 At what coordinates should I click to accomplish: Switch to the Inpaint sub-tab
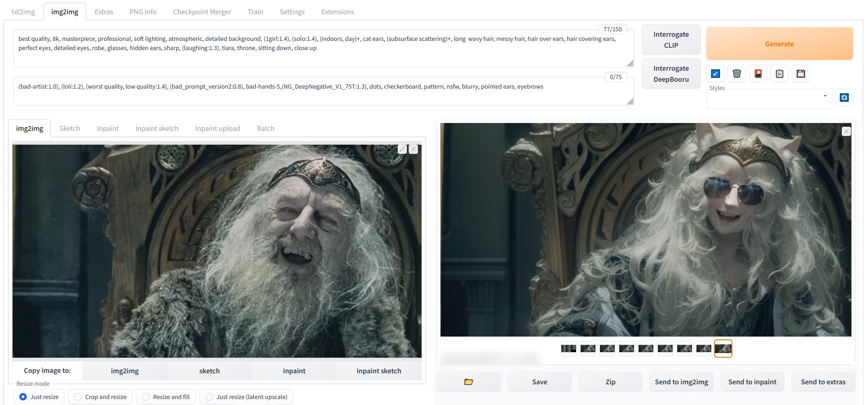pos(108,129)
